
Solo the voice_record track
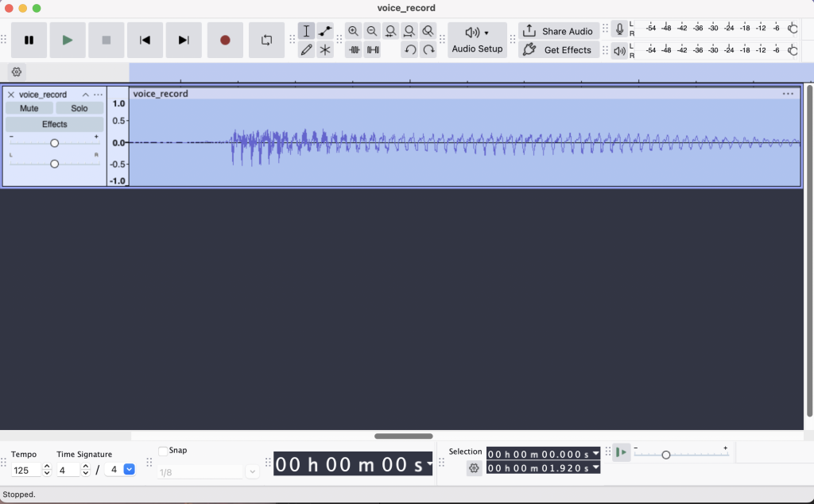(x=79, y=108)
